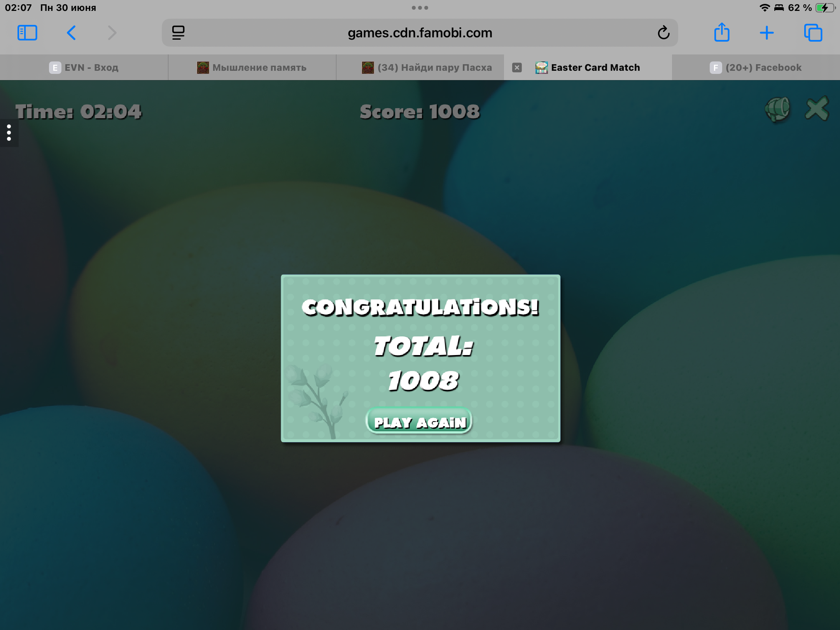Tap the Wi-Fi status icon
Viewport: 840px width, 630px height.
[x=765, y=8]
